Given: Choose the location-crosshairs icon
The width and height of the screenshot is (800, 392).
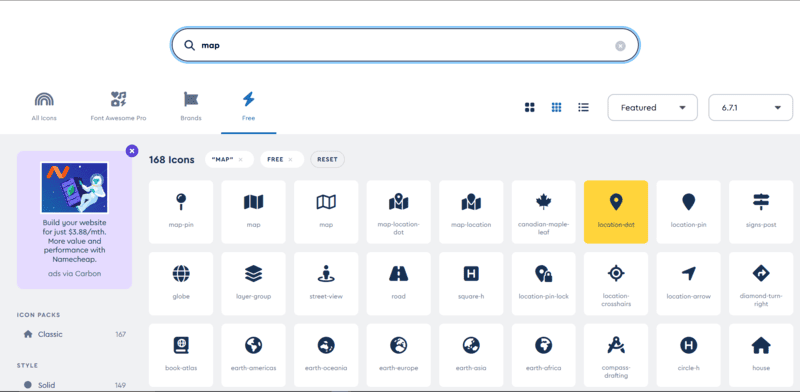Looking at the screenshot, I should pos(616,283).
